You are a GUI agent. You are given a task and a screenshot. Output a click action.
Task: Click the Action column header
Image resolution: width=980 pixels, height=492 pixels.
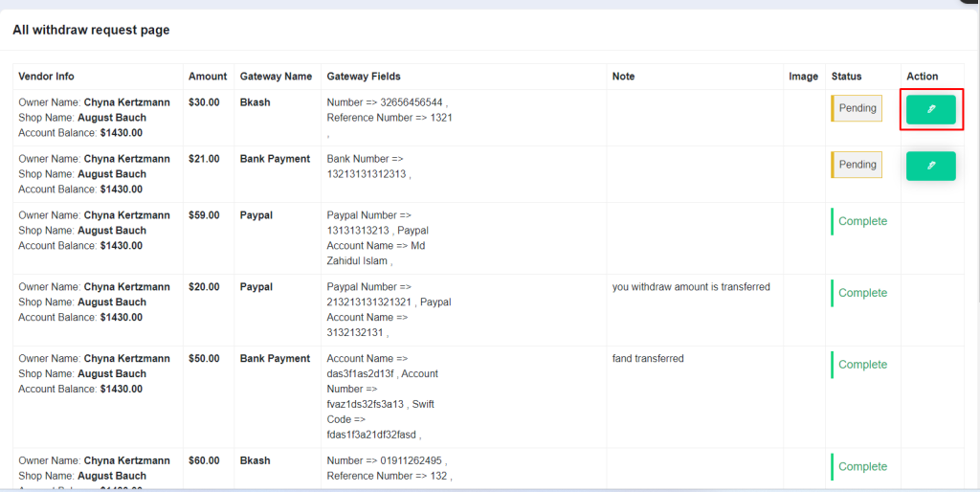(922, 77)
